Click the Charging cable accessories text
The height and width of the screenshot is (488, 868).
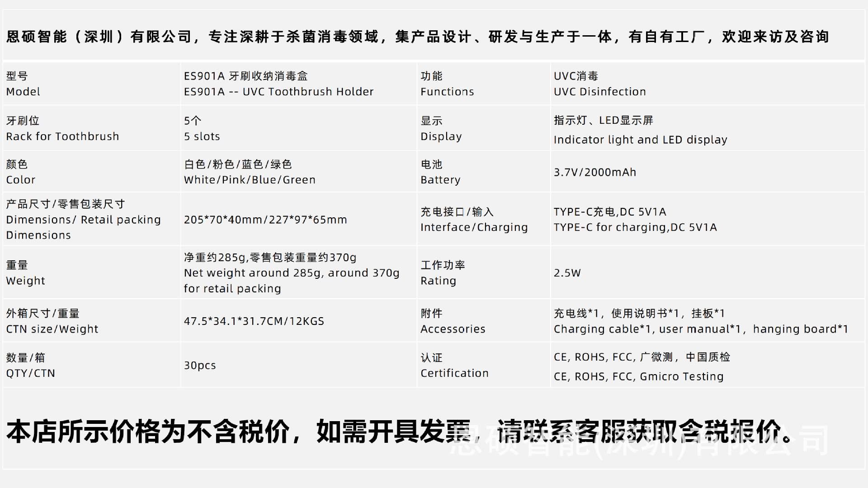(x=701, y=329)
